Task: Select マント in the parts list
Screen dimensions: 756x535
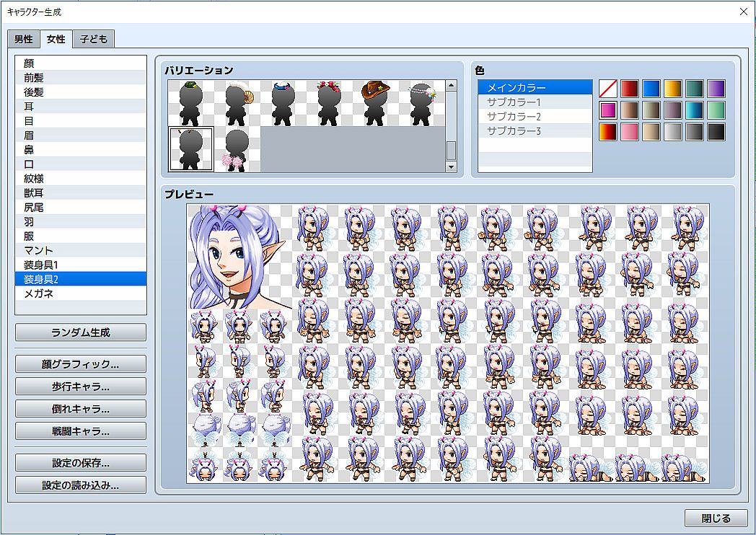Action: click(81, 251)
